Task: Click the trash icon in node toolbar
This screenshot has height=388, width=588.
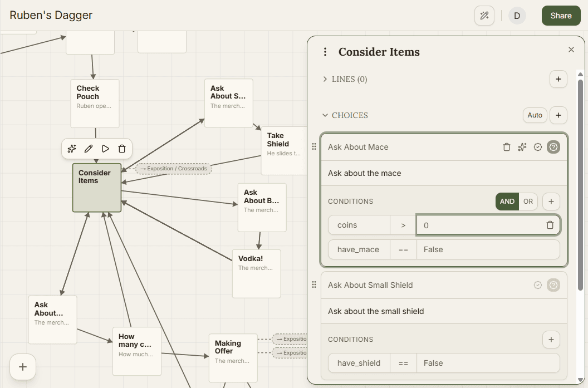Action: [122, 149]
